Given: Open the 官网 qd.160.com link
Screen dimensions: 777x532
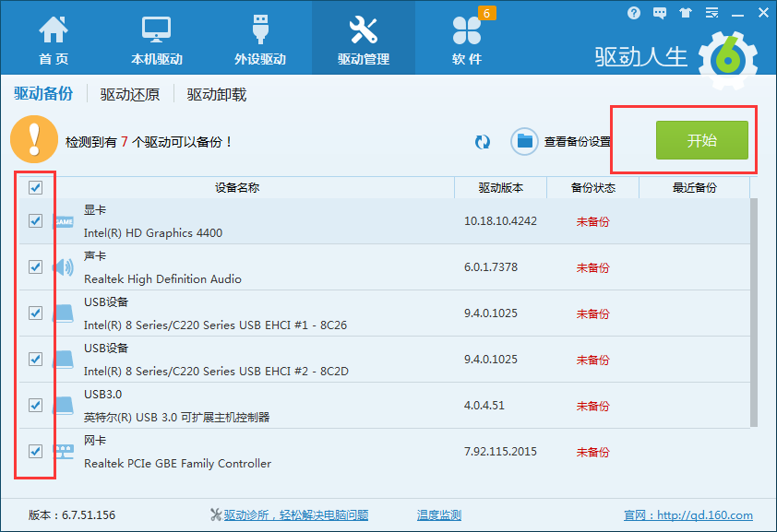Looking at the screenshot, I should click(x=687, y=515).
